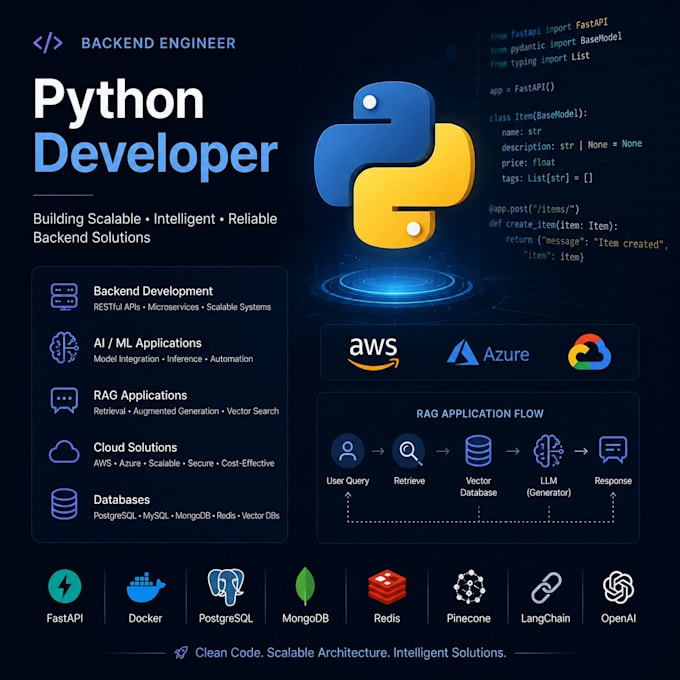Click the Pinecone network icon

[469, 587]
